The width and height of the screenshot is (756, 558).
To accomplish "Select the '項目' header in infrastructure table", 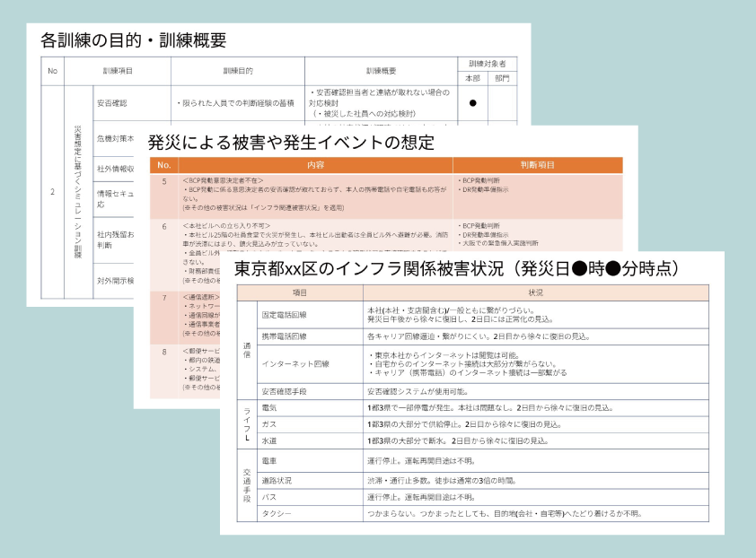I will click(300, 292).
